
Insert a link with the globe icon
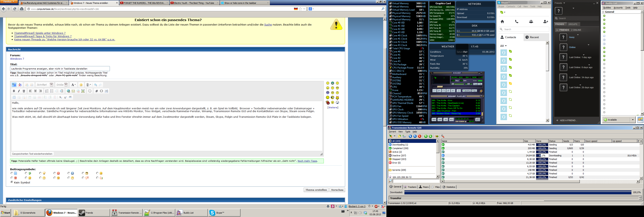tap(68, 91)
